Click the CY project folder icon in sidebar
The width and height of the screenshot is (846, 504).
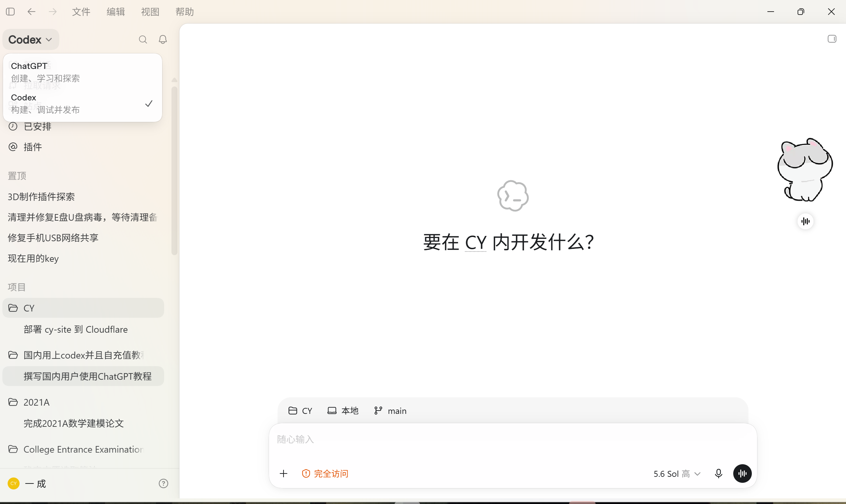coord(13,308)
